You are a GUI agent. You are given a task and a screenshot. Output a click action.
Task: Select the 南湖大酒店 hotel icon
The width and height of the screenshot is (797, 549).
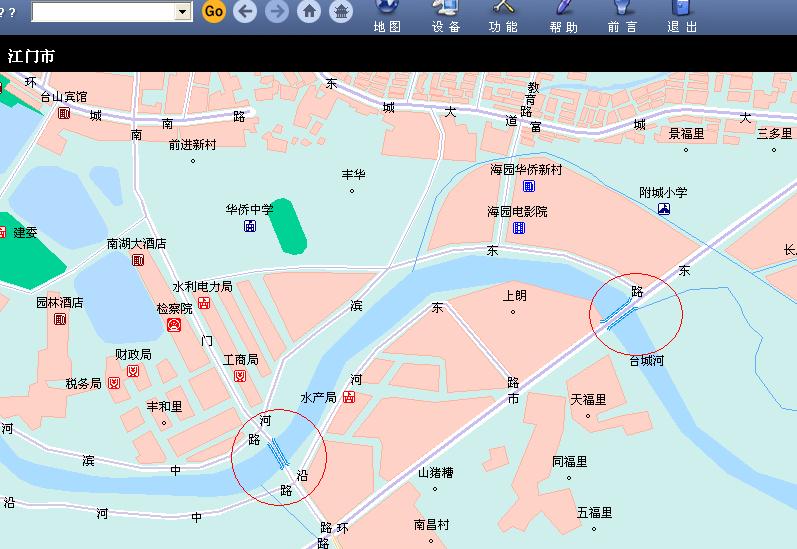point(137,260)
